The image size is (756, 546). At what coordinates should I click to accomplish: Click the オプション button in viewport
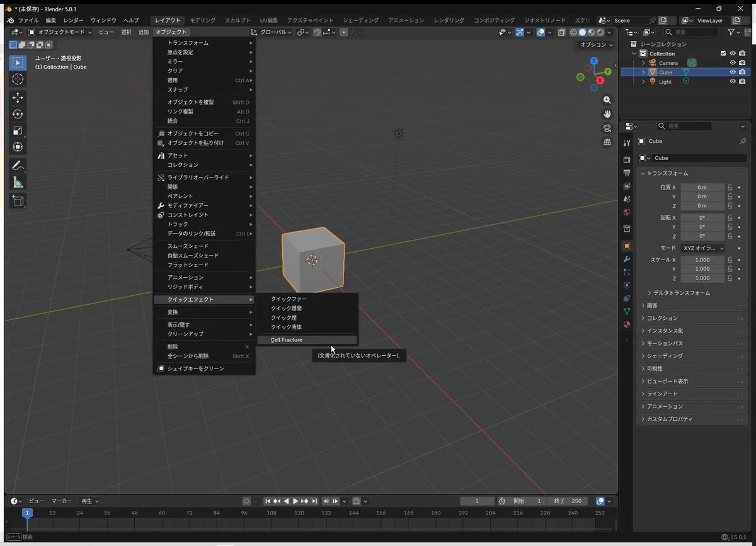[x=596, y=45]
